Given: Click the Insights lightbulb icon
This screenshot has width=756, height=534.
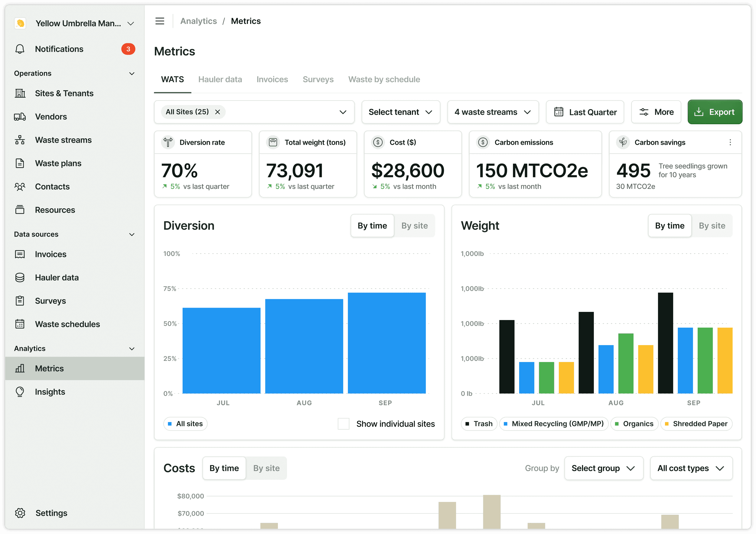Looking at the screenshot, I should coord(20,392).
